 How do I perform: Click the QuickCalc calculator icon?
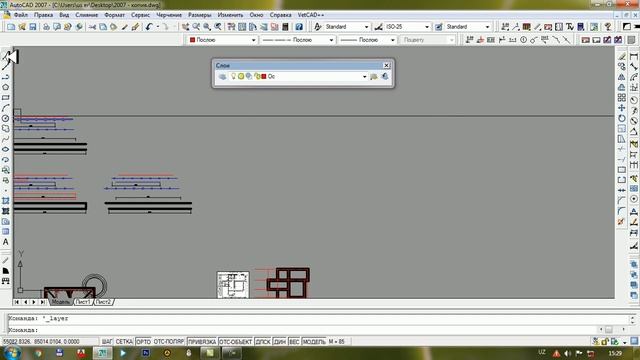pyautogui.click(x=285, y=27)
